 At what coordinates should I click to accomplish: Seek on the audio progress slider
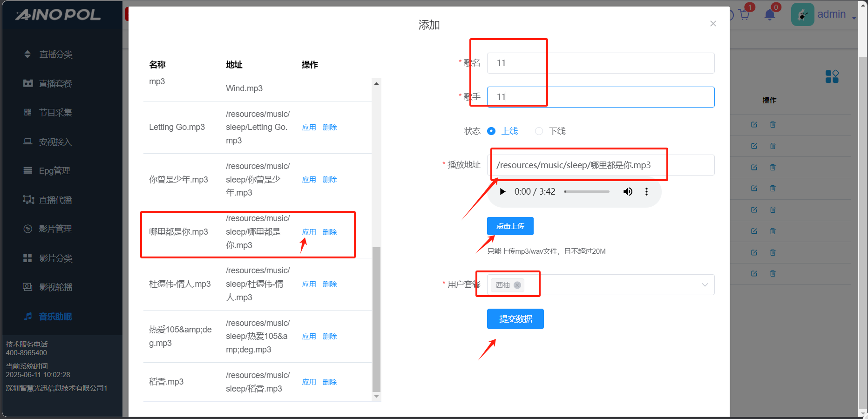[x=587, y=192]
